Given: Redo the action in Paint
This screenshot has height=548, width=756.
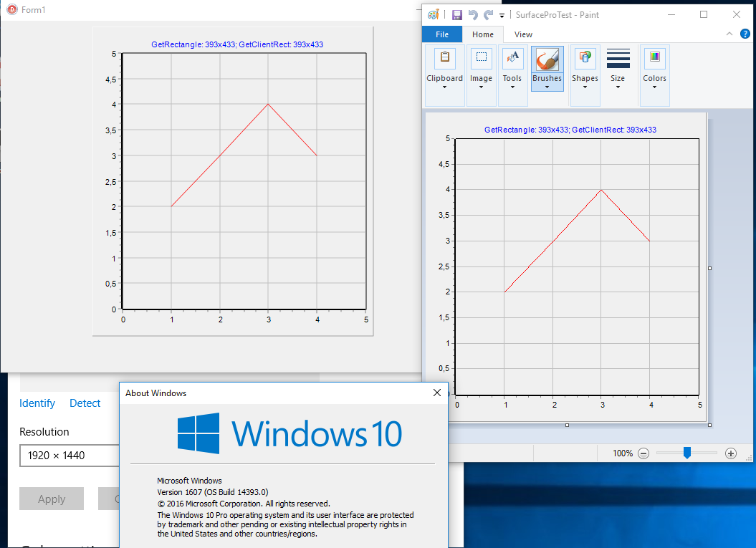Looking at the screenshot, I should [x=489, y=15].
